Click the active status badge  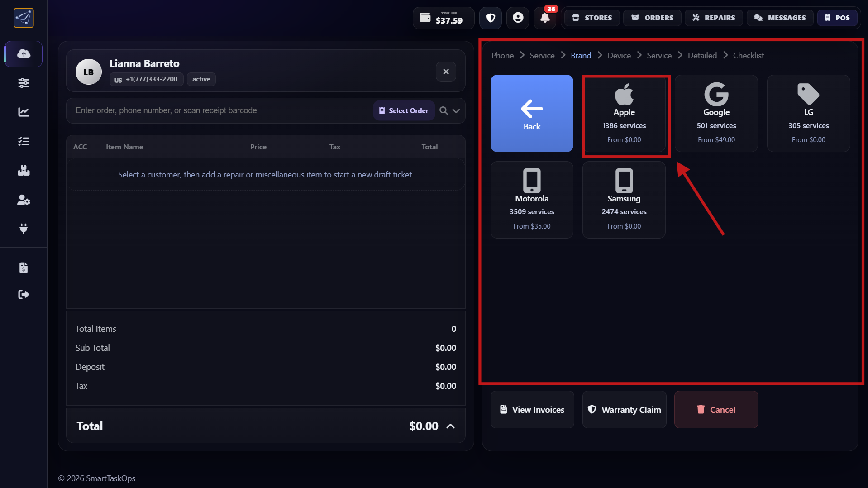pos(201,79)
